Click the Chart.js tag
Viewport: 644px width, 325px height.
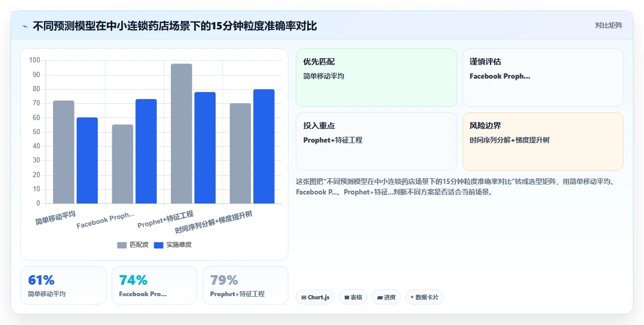click(x=315, y=297)
